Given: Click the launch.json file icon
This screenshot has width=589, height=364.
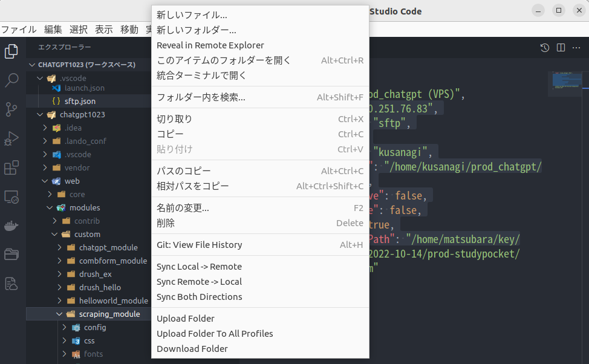Looking at the screenshot, I should tap(56, 88).
